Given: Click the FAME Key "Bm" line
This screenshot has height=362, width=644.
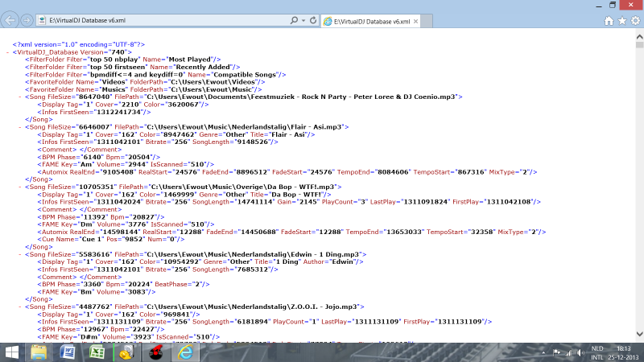Looking at the screenshot, I should point(97,292).
